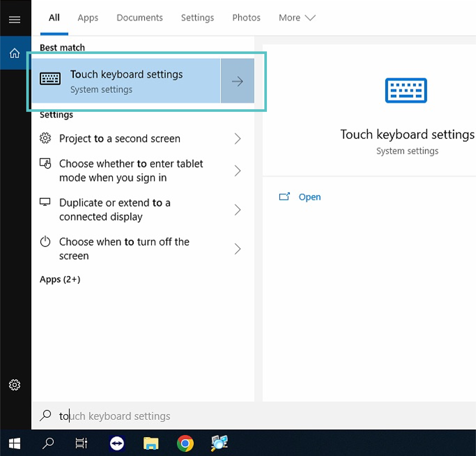The width and height of the screenshot is (476, 456).
Task: Click the large blue keyboard preview icon
Action: (406, 90)
